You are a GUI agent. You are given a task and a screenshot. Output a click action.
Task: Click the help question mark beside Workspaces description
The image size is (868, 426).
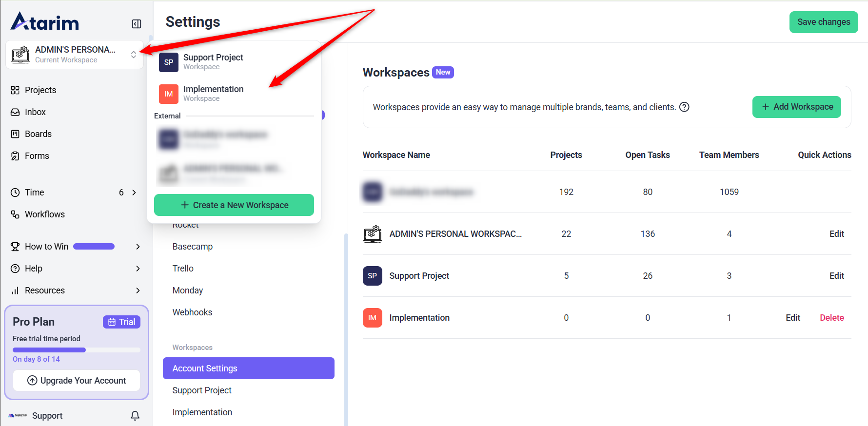pos(684,107)
